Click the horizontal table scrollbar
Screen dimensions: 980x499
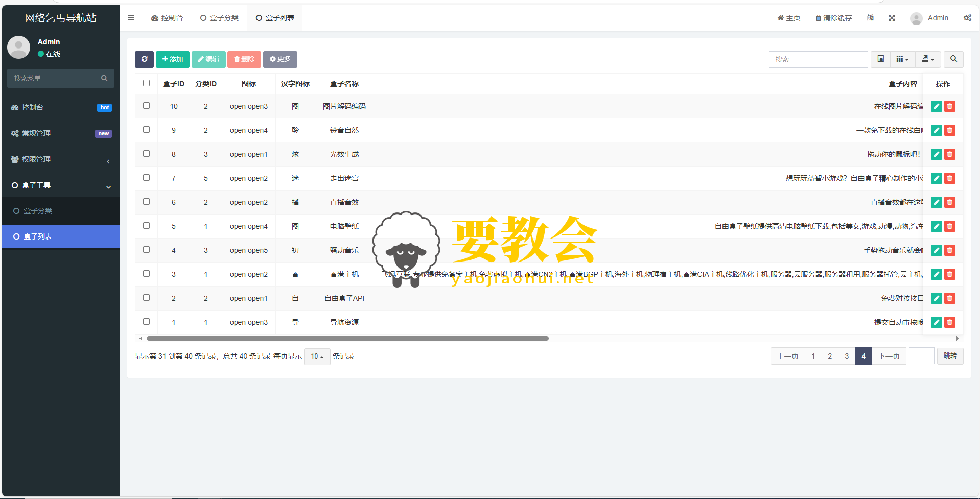point(347,338)
